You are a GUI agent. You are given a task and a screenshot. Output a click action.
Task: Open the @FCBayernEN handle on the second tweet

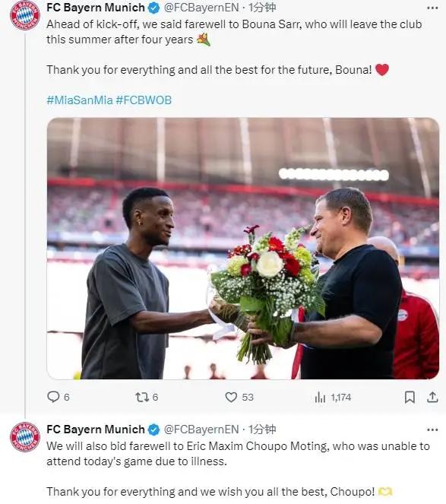point(201,429)
